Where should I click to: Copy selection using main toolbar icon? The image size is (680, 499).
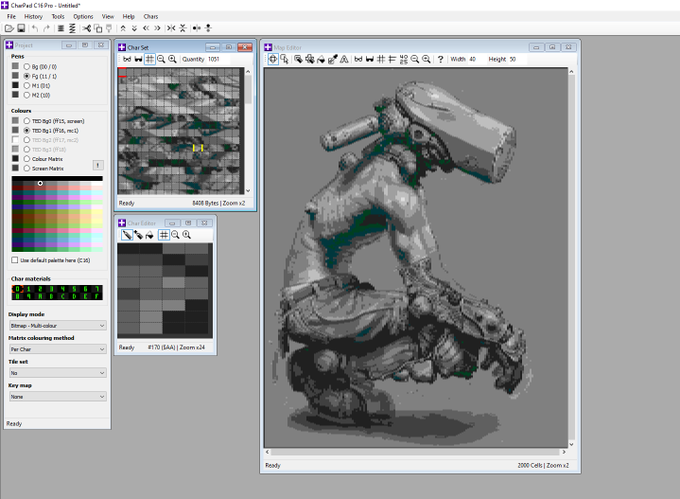(x=98, y=29)
